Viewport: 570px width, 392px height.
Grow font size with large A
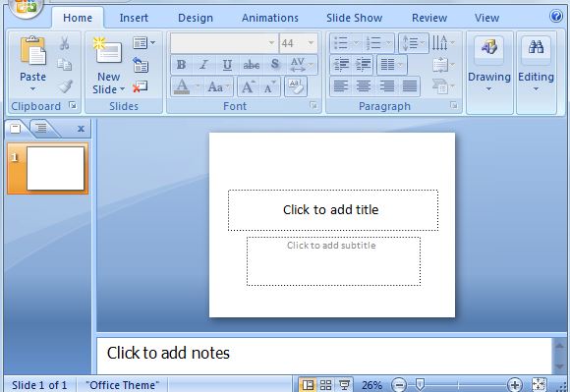[x=248, y=86]
